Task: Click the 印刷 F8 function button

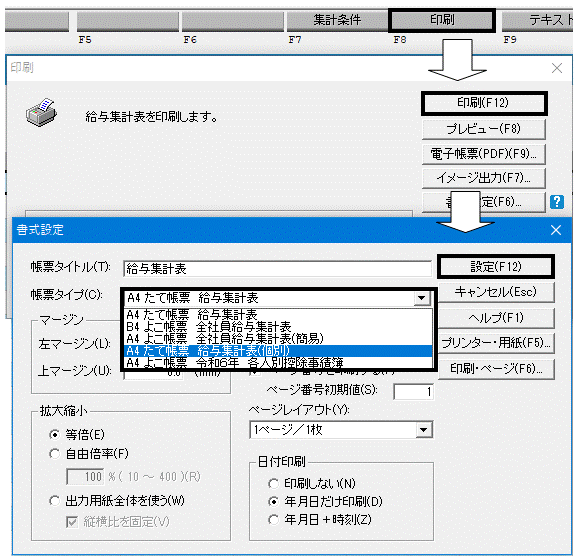Action: coord(442,20)
